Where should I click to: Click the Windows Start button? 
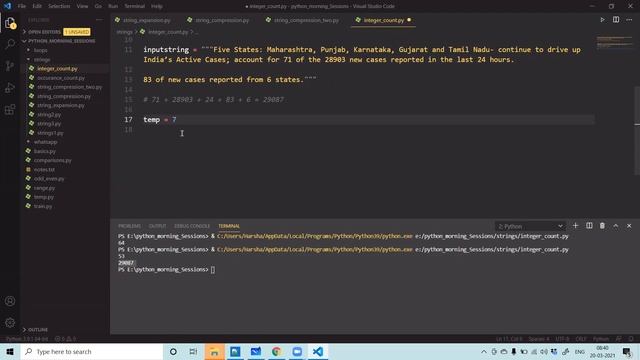[10, 351]
